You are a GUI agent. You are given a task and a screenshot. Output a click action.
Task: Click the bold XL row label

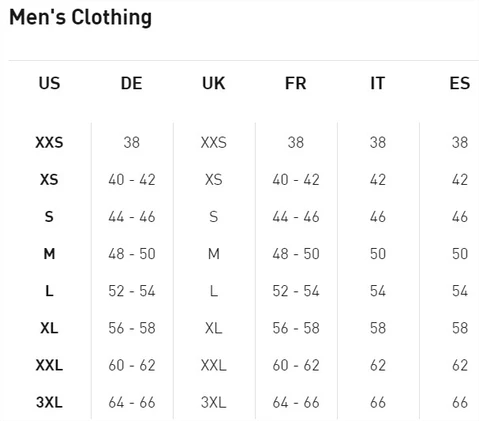(49, 328)
